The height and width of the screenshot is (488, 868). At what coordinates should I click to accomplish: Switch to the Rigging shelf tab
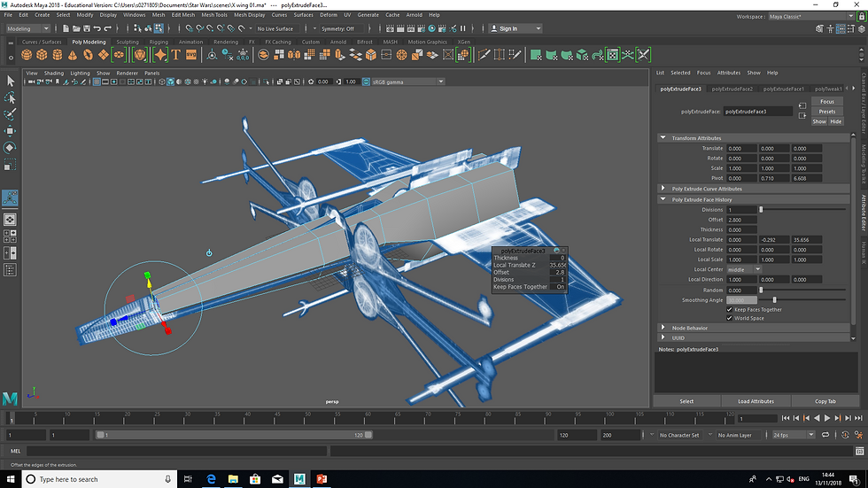159,42
